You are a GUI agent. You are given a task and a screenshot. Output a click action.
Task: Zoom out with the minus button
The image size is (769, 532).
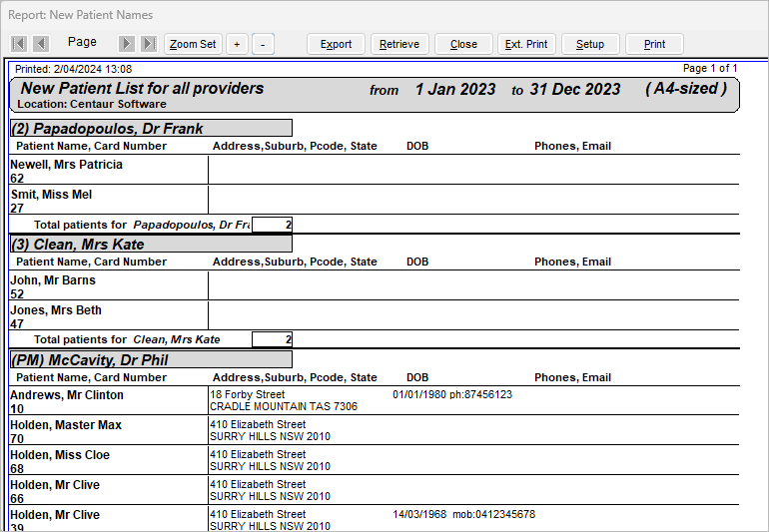click(x=263, y=44)
